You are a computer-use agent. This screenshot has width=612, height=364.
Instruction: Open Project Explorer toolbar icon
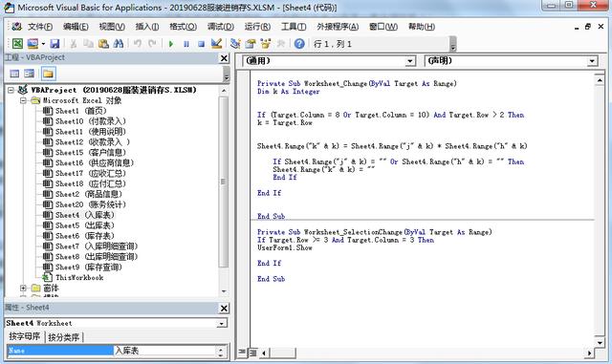tap(235, 43)
